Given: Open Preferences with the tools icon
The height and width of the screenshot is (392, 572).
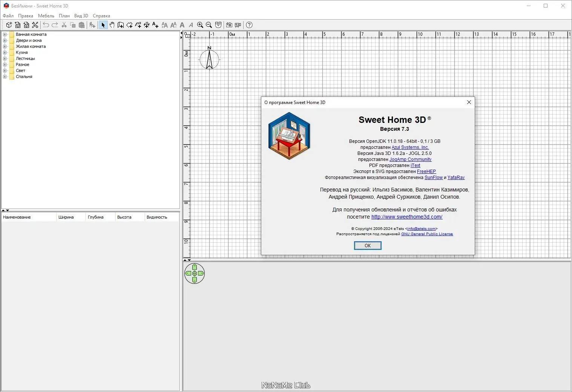Looking at the screenshot, I should (35, 25).
